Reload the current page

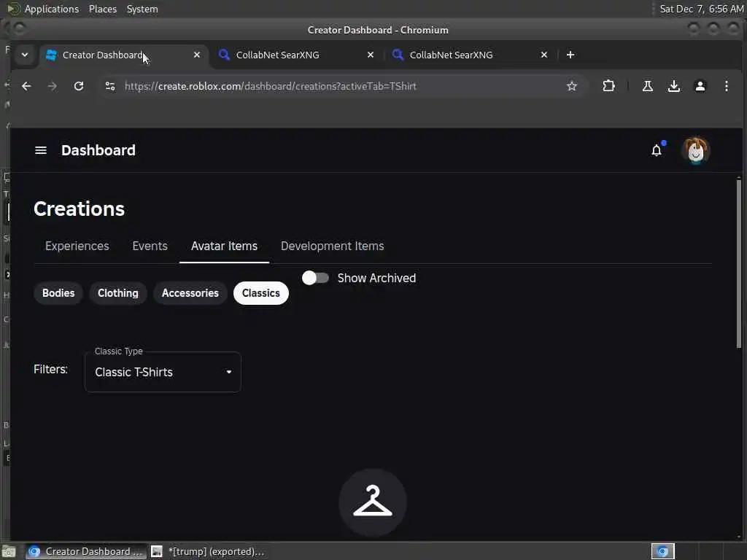click(x=79, y=86)
